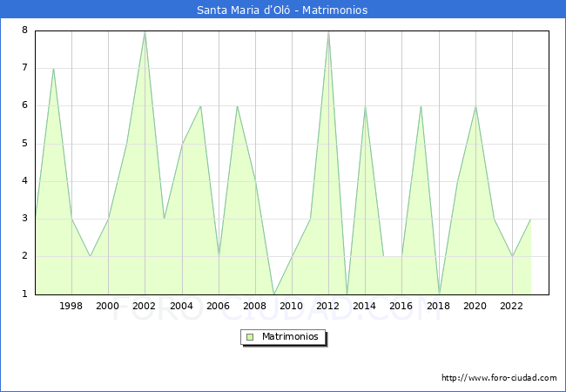Select the 2014 x-axis label
Image resolution: width=566 pixels, height=392 pixels.
[x=365, y=306]
